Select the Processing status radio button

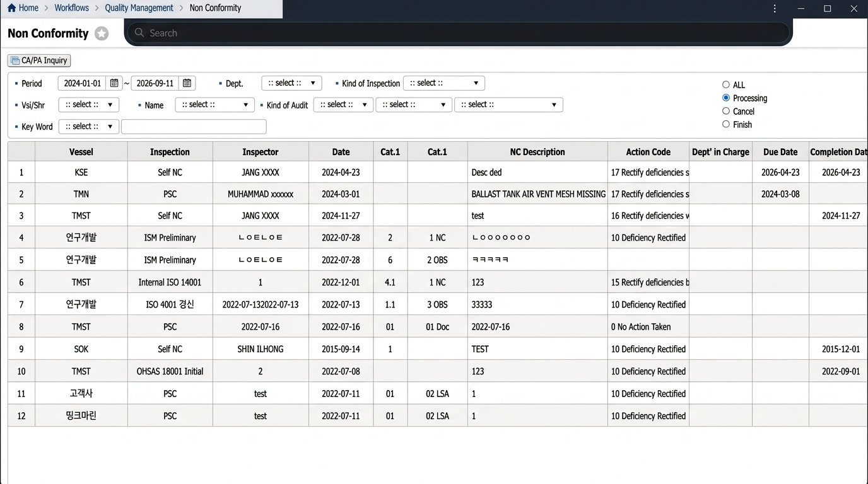726,98
